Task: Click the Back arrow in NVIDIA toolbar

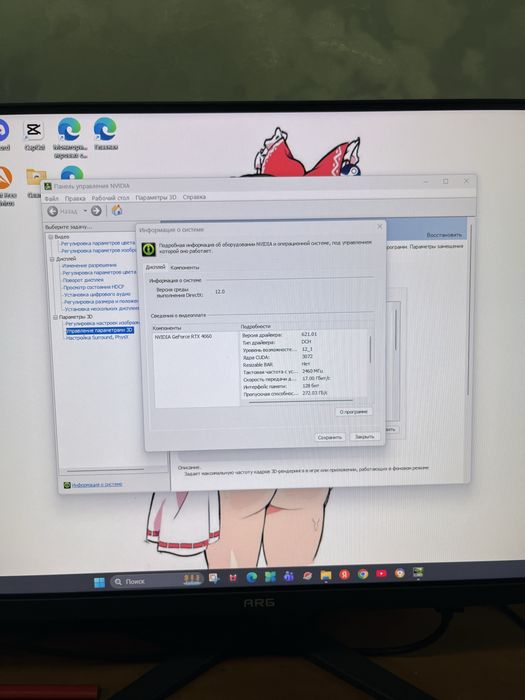Action: click(x=53, y=211)
